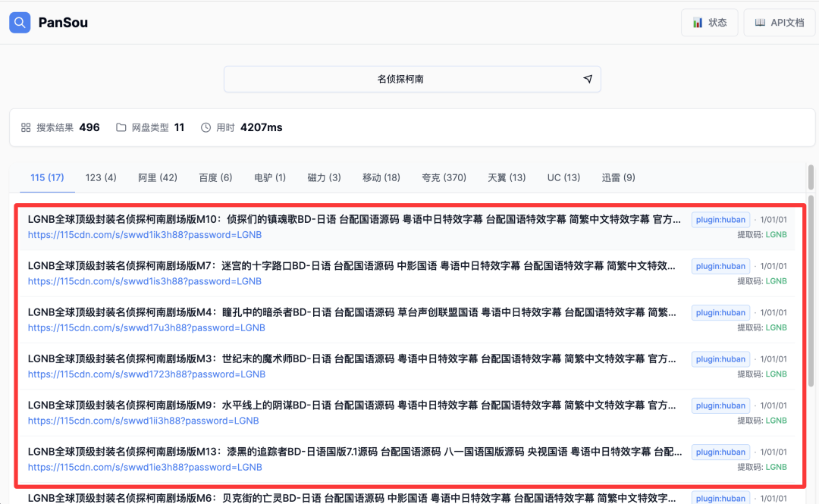Click the PanSou magnifier logo icon
The height and width of the screenshot is (504, 819).
click(x=20, y=23)
